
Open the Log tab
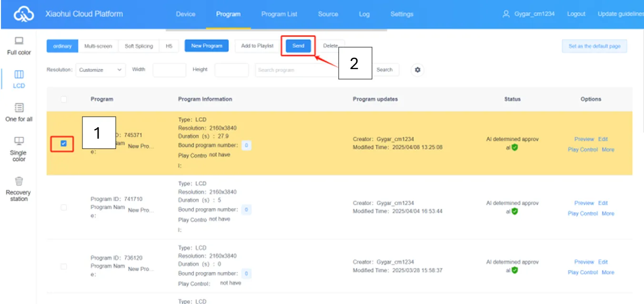364,14
